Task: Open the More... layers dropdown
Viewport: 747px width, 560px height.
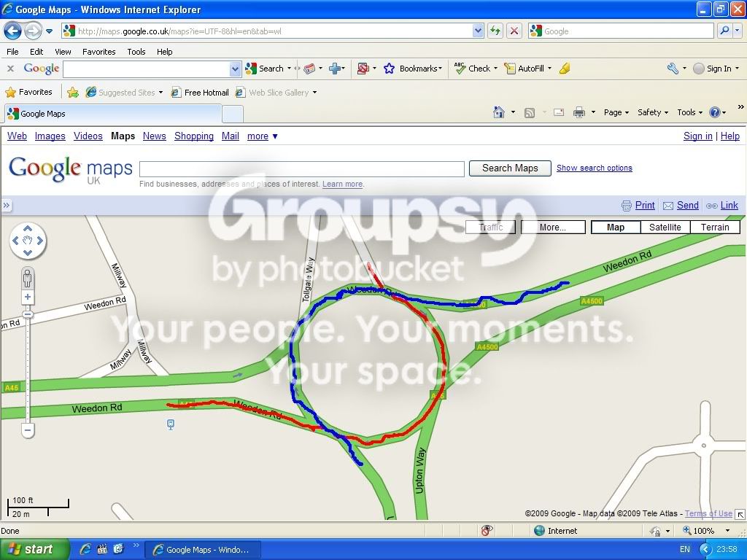Action: 553,227
